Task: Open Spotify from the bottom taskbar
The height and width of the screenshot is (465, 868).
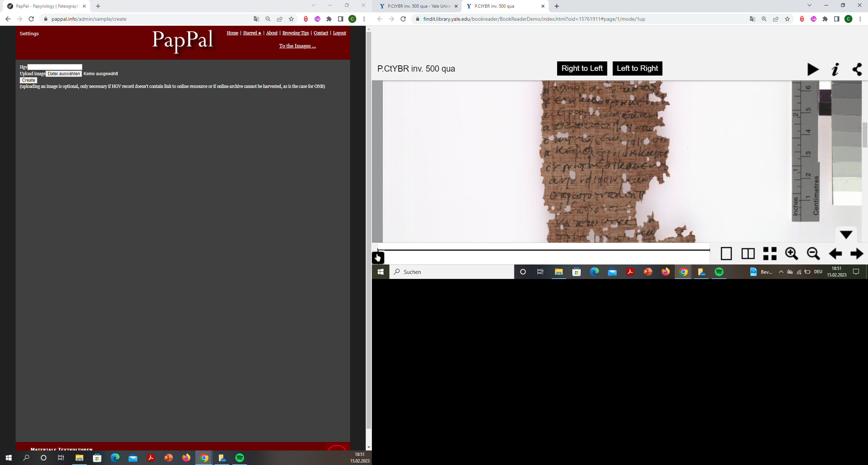Action: (x=240, y=458)
